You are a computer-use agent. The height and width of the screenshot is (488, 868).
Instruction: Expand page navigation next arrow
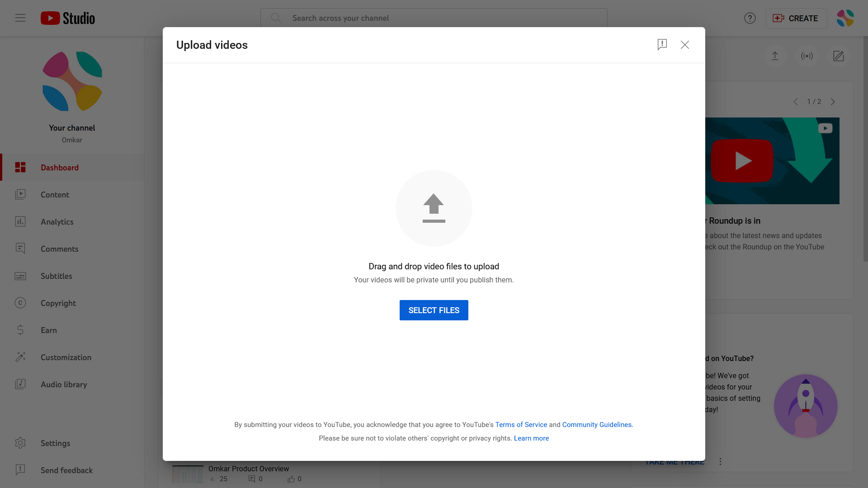(833, 101)
